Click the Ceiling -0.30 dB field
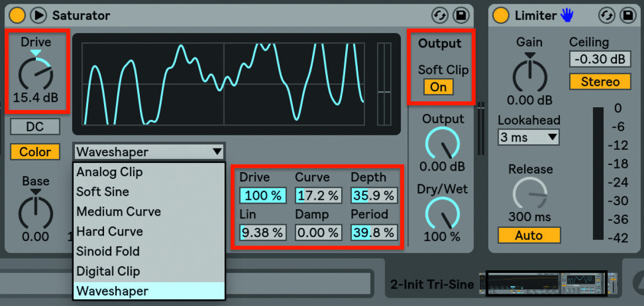644x306 pixels. (599, 59)
